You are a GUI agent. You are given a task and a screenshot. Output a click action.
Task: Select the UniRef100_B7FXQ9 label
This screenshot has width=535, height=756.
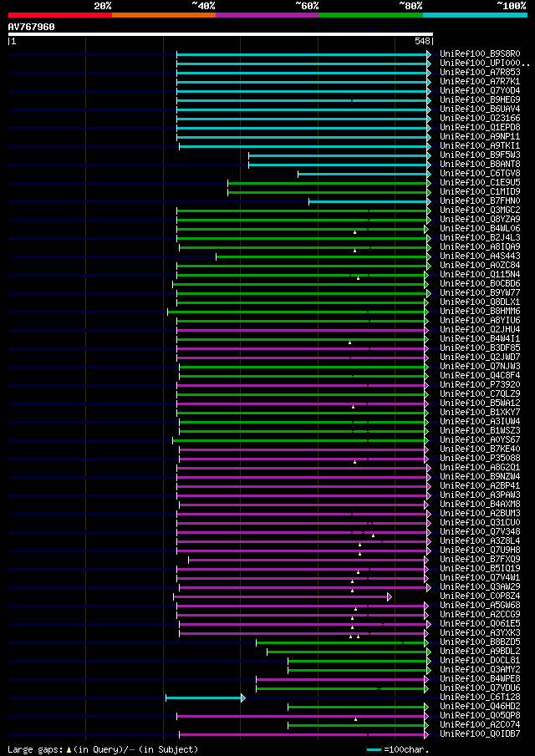(480, 560)
